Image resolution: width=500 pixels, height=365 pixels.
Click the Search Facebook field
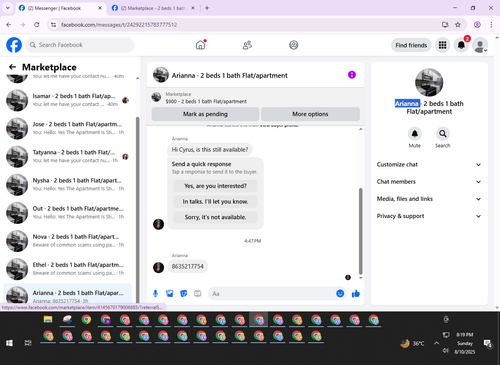point(80,45)
